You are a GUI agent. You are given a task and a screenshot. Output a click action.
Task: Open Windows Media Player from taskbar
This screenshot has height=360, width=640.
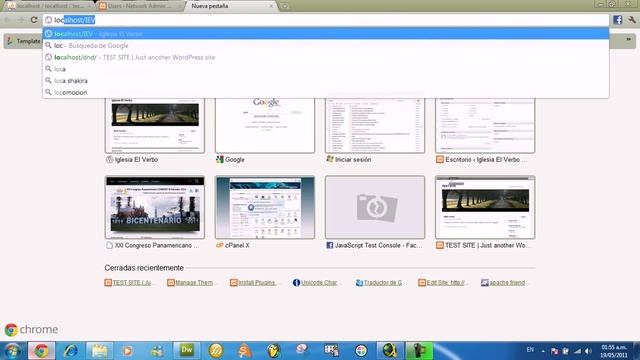pyautogui.click(x=128, y=351)
